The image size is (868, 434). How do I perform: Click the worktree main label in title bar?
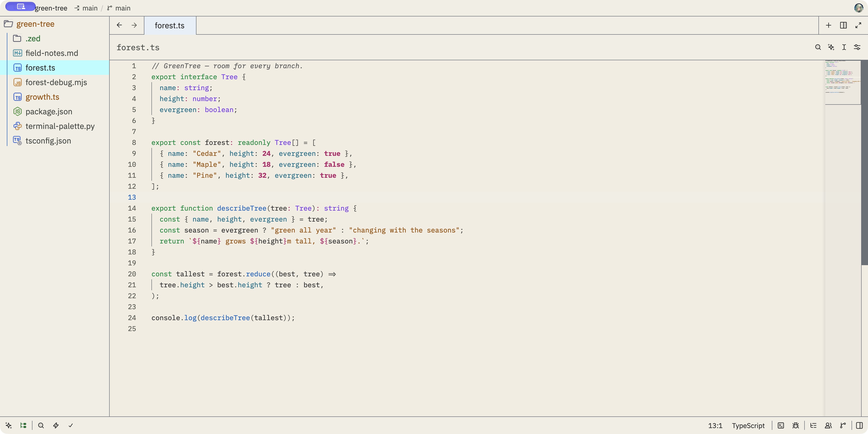click(86, 8)
